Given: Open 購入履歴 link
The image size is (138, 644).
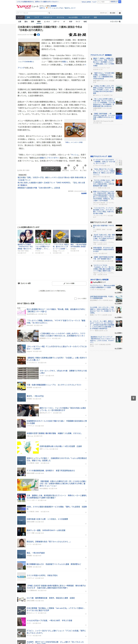Looking at the screenshot, I should [x=112, y=13].
